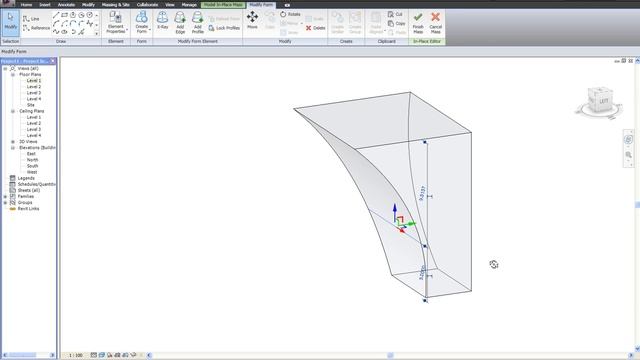This screenshot has width=640, height=360.
Task: Click the ViewCube LEFT face
Action: point(604,101)
